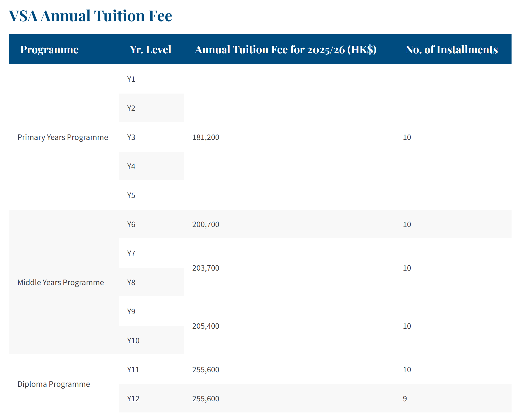Viewport: 516px width, 420px height.
Task: Select the 200,700 tuition fee value
Action: coord(206,224)
